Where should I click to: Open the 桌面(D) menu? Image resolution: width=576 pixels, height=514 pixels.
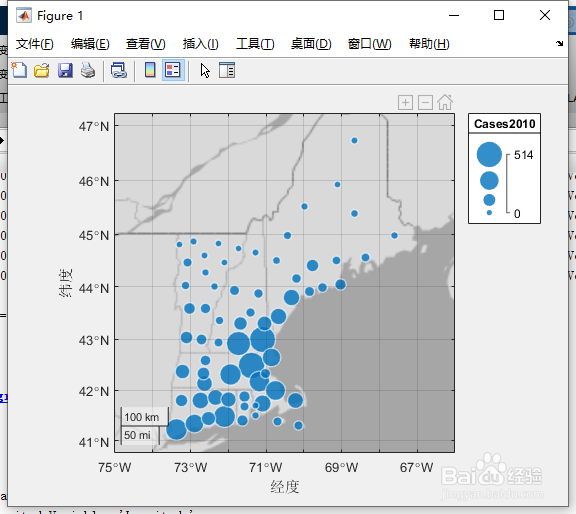click(x=311, y=44)
